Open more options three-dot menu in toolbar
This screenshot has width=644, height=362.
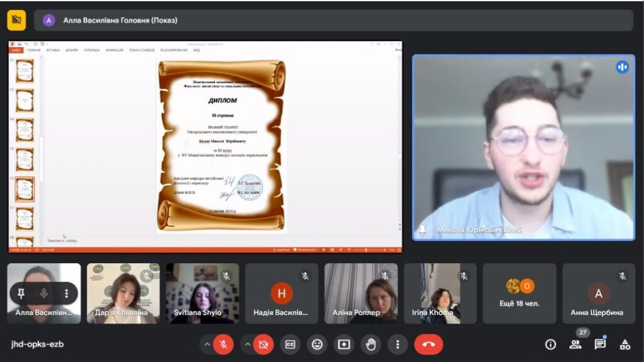[x=397, y=344]
